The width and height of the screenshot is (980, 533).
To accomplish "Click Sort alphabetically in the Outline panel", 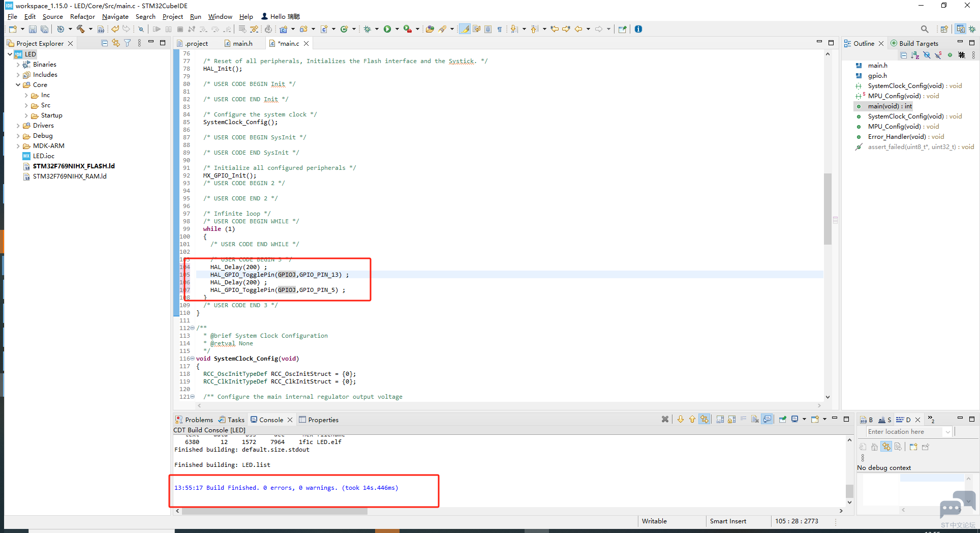I will point(915,55).
